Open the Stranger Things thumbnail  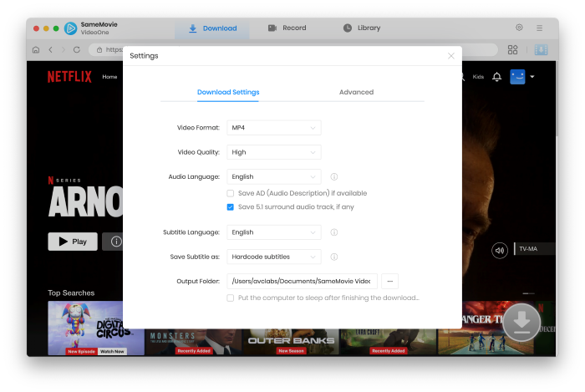486,328
